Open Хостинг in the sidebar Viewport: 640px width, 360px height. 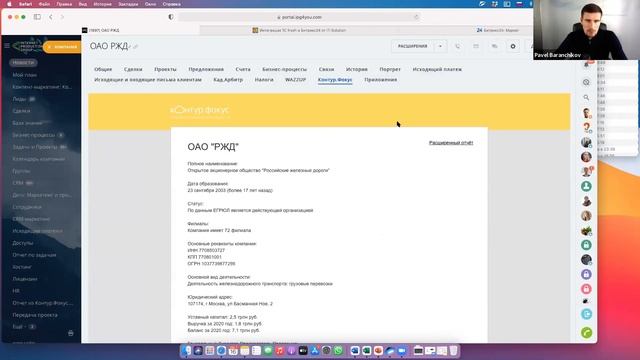(22, 267)
